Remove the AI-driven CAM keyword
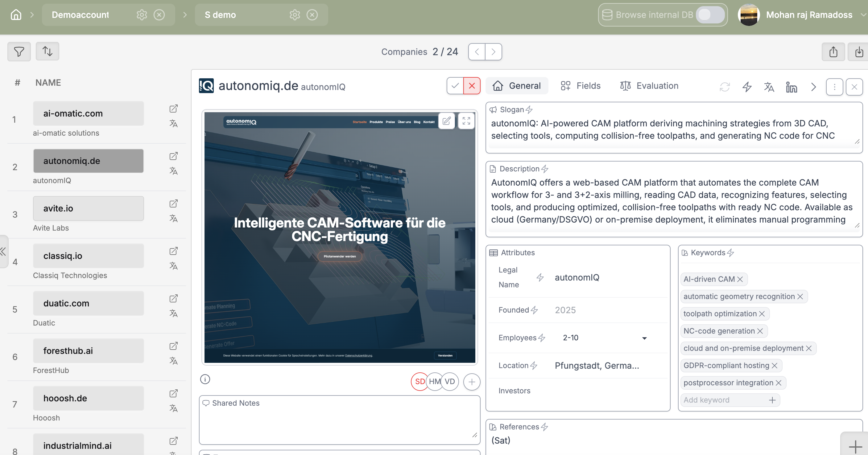This screenshot has width=868, height=455. coord(740,280)
